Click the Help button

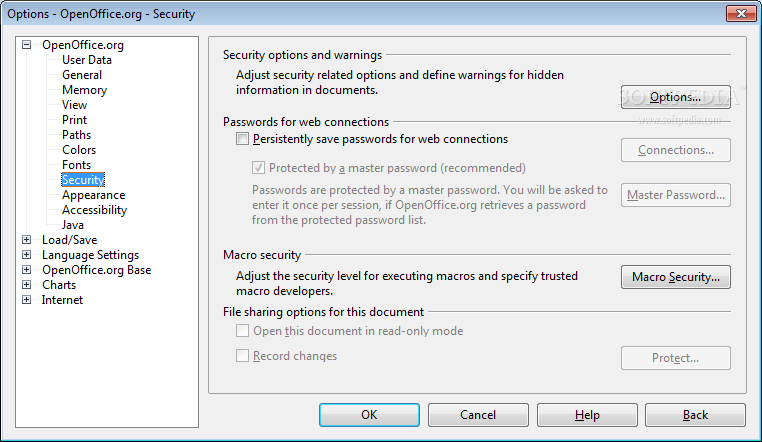click(587, 415)
